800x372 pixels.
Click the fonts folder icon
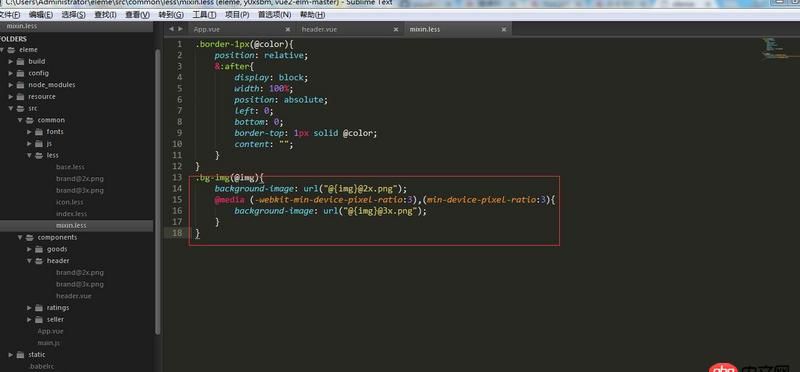tap(39, 132)
